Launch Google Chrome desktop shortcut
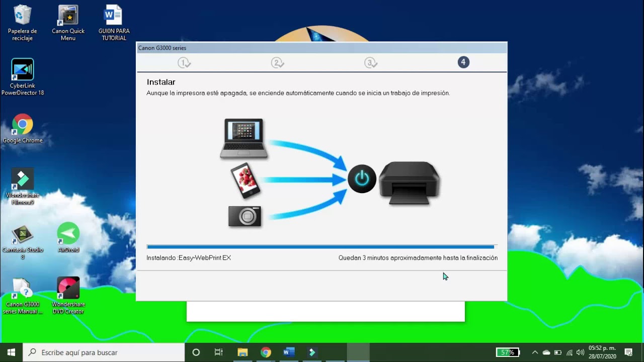This screenshot has height=362, width=644. click(x=22, y=129)
